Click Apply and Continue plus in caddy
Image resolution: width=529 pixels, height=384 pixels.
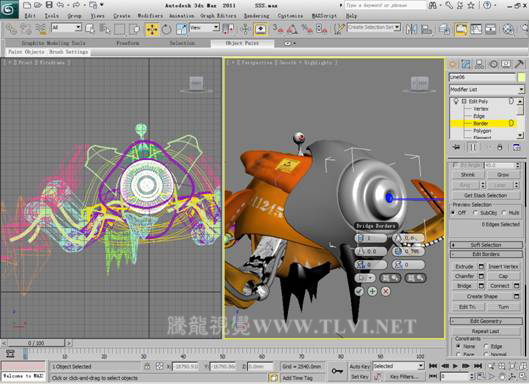(x=372, y=291)
